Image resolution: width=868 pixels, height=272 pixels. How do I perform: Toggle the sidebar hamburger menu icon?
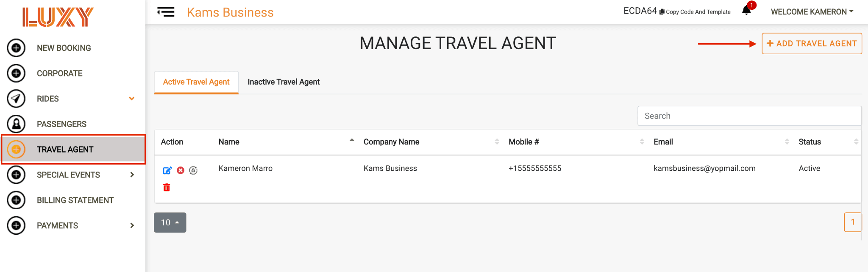tap(166, 12)
